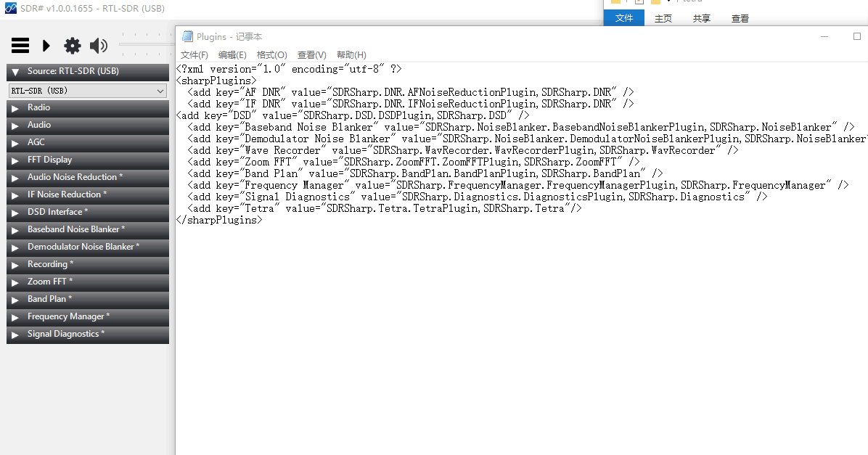
Task: Click the "Tetra" plugin entry line
Action: coord(385,209)
